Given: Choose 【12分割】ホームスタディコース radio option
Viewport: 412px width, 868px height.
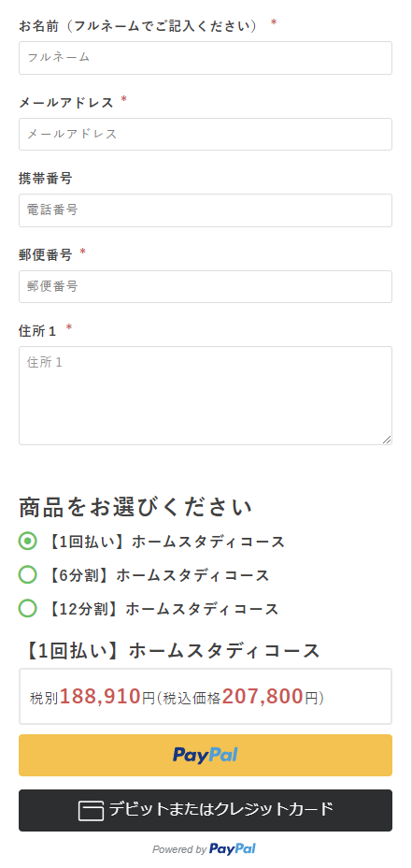Looking at the screenshot, I should [28, 608].
